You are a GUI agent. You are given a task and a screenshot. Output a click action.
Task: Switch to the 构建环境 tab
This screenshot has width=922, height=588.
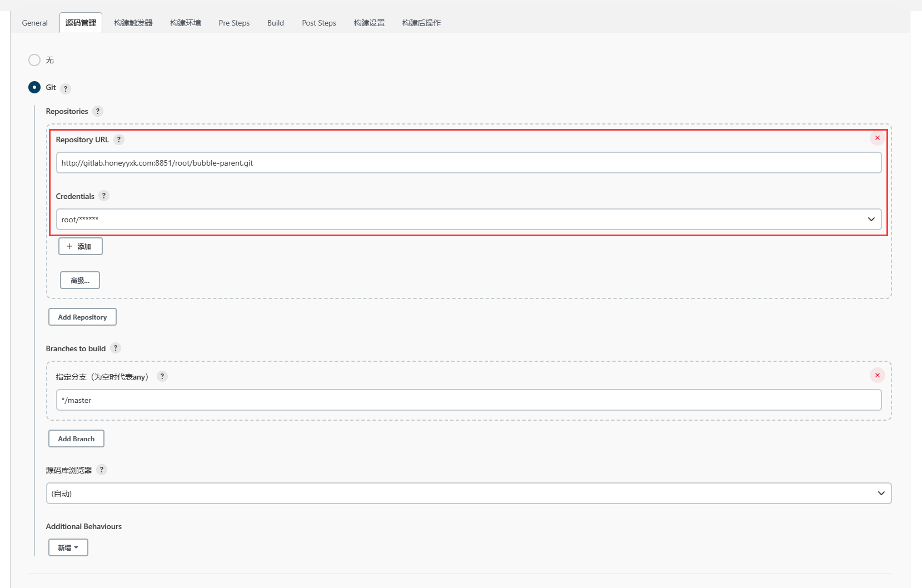[x=186, y=23]
